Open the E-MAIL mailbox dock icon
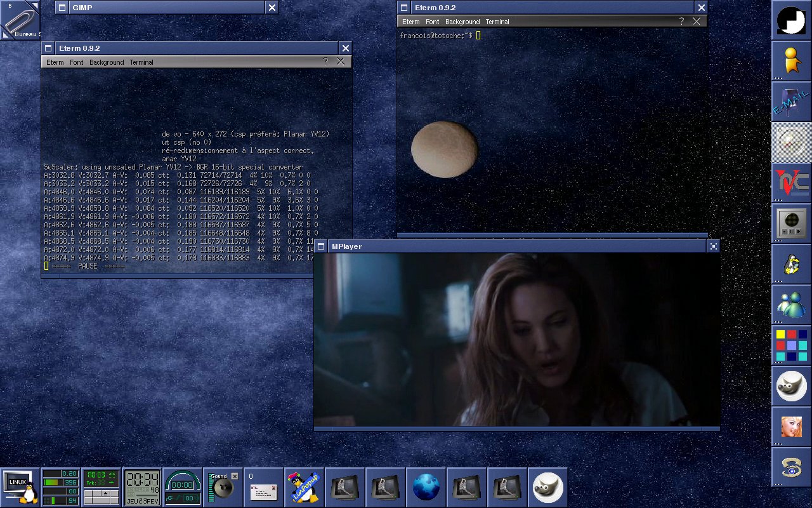Image resolution: width=812 pixels, height=508 pixels. point(791,102)
